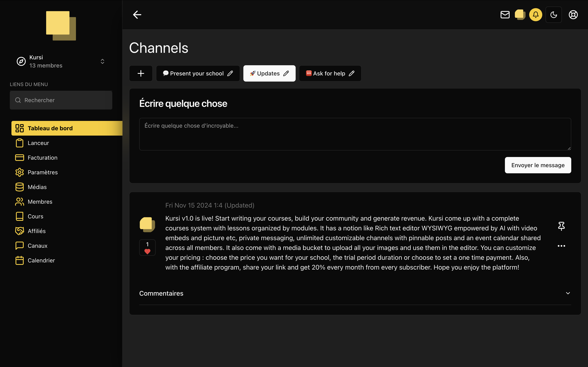
Task: Toggle dark mode moon switch
Action: (x=553, y=14)
